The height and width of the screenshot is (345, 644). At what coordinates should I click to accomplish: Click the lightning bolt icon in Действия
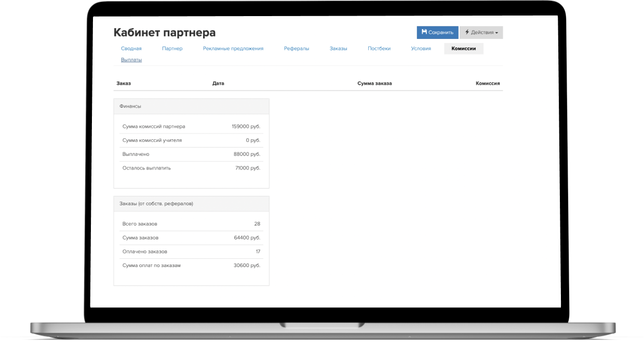pyautogui.click(x=467, y=32)
